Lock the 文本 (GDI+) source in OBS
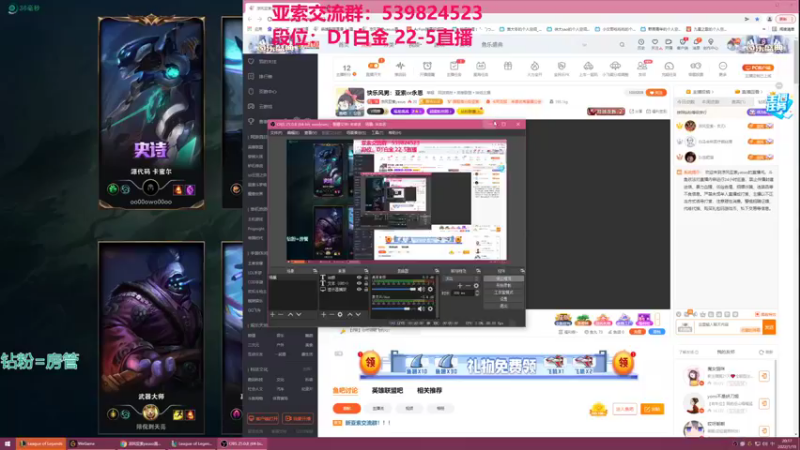The width and height of the screenshot is (800, 450). [366, 283]
